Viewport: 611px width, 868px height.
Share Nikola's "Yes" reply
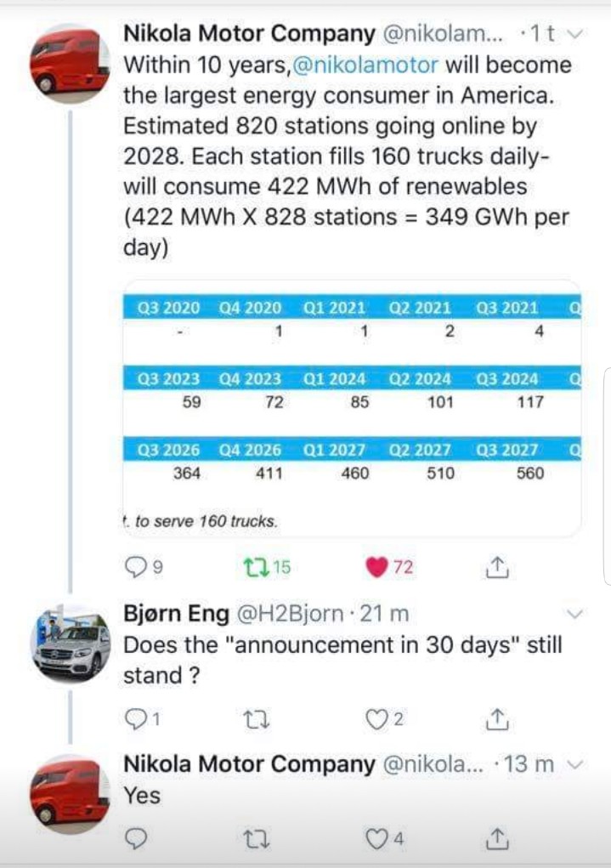tap(497, 839)
